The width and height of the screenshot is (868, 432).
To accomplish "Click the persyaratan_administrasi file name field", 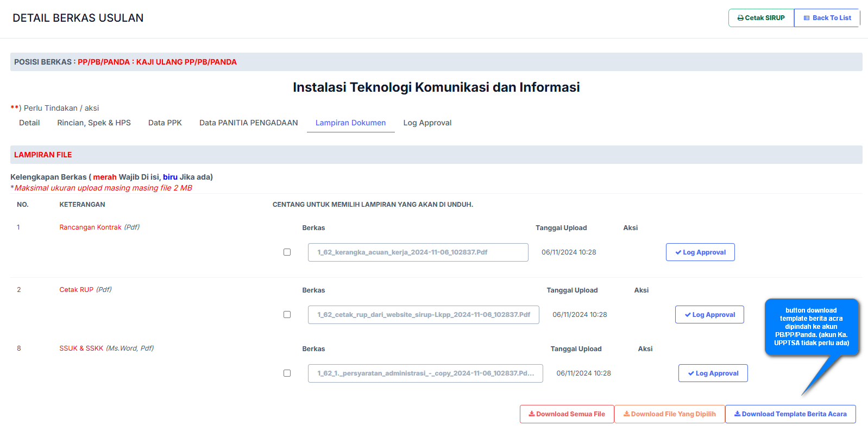I will tap(425, 373).
